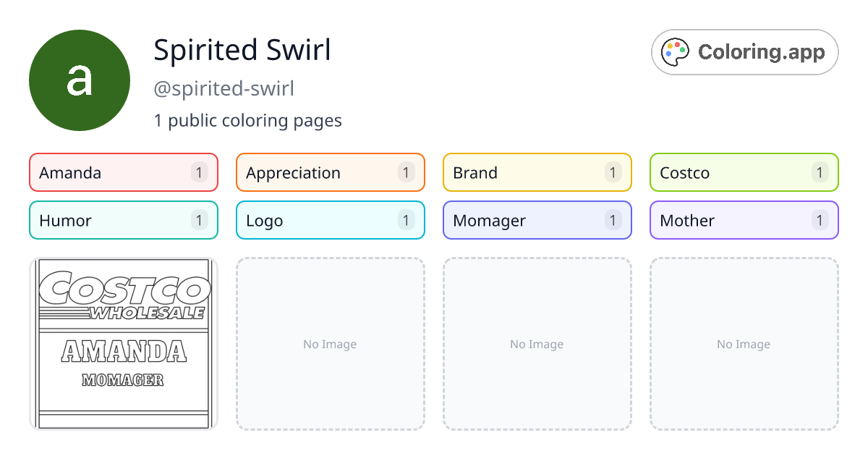
Task: Select the Amanda tag
Action: 124,172
